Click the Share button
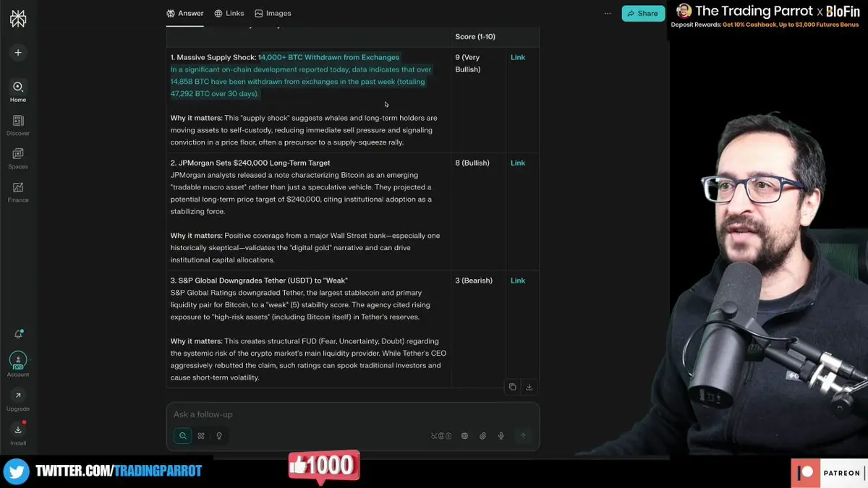This screenshot has height=488, width=868. (643, 13)
